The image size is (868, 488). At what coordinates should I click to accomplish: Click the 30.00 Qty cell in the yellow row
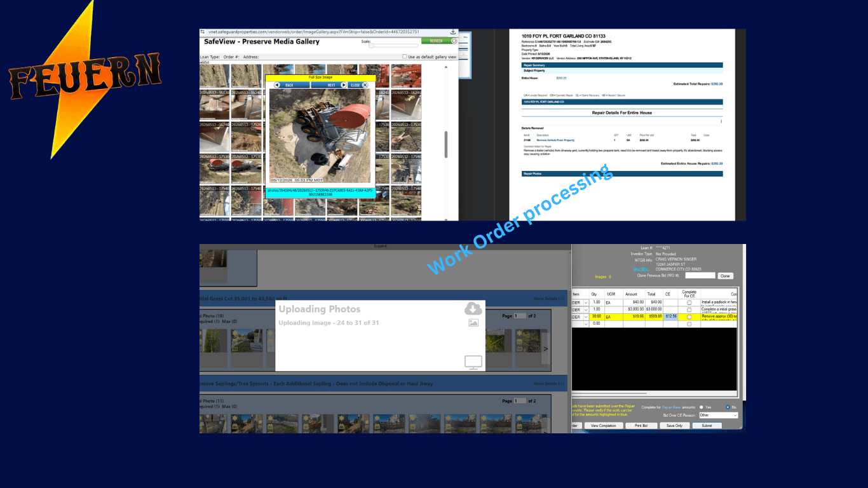[596, 316]
